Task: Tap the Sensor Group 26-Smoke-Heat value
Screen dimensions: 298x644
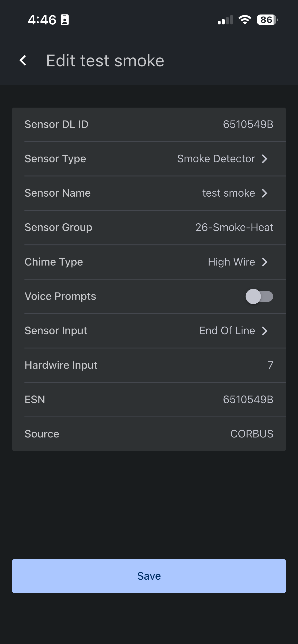Action: [x=234, y=227]
